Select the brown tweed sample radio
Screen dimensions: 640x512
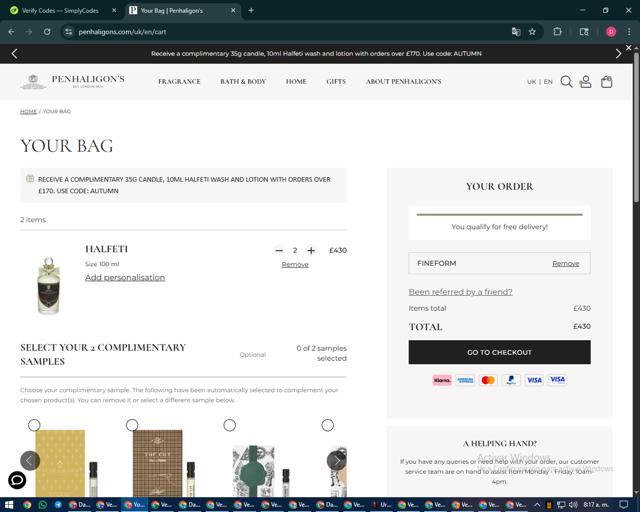tap(132, 425)
